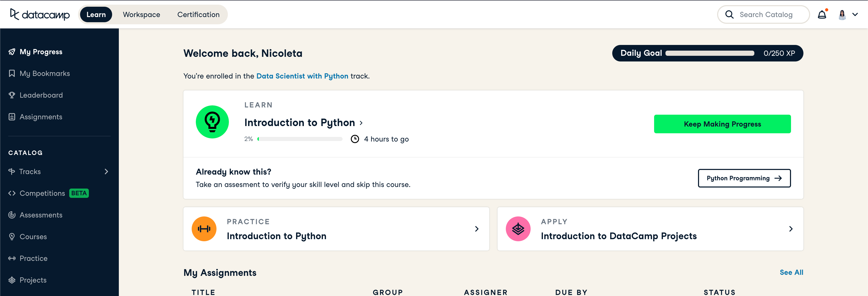Open the Apply card chevron
The height and width of the screenshot is (296, 868).
[x=791, y=229]
